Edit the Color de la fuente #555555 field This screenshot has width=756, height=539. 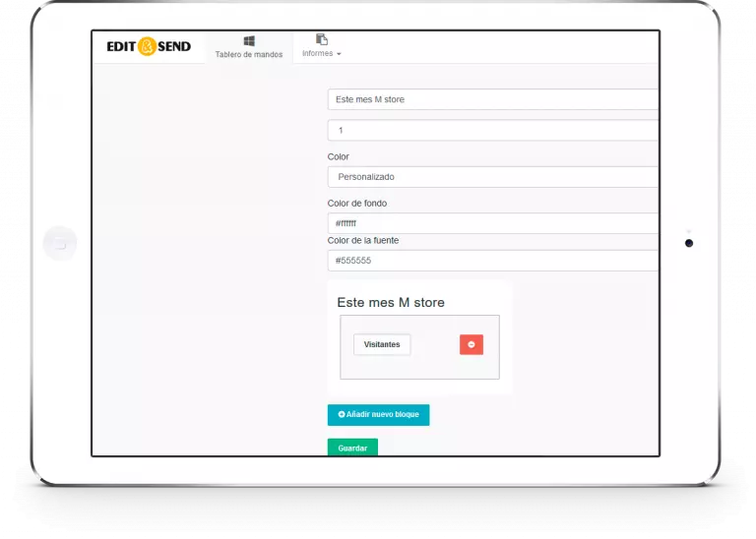pos(493,261)
